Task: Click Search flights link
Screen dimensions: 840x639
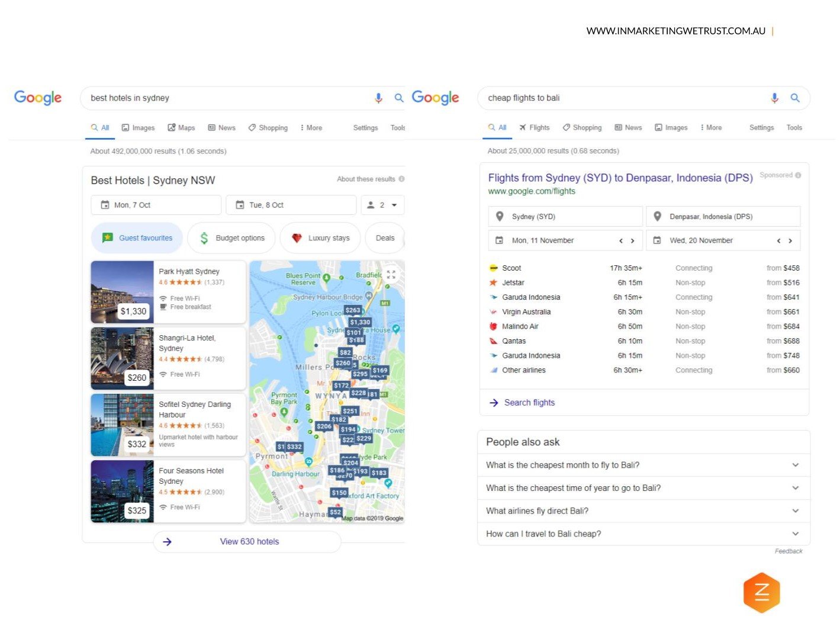Action: tap(529, 403)
